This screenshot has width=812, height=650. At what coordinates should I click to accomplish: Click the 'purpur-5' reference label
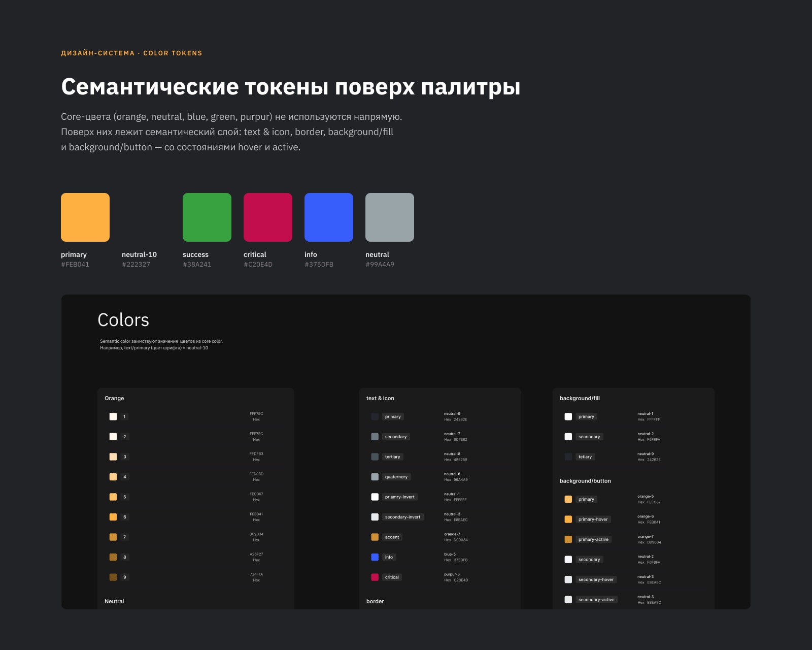click(x=452, y=574)
